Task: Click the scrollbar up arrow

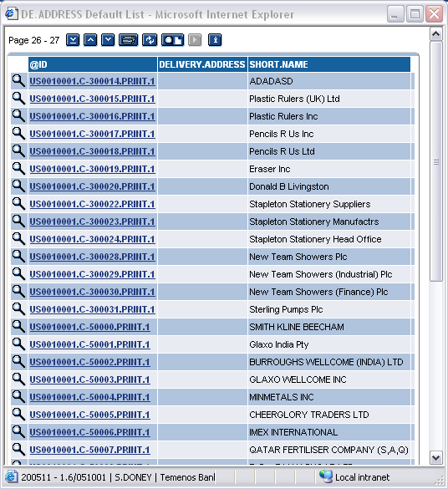Action: pyautogui.click(x=435, y=34)
